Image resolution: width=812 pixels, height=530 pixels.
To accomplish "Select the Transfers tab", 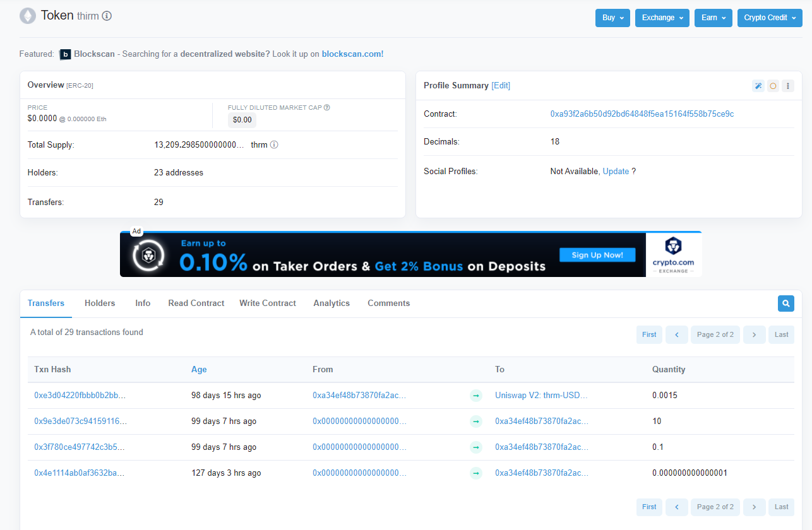I will (x=46, y=303).
